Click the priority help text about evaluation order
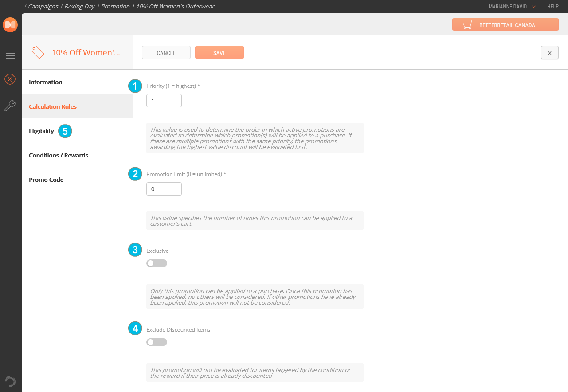568x392 pixels. [255, 138]
